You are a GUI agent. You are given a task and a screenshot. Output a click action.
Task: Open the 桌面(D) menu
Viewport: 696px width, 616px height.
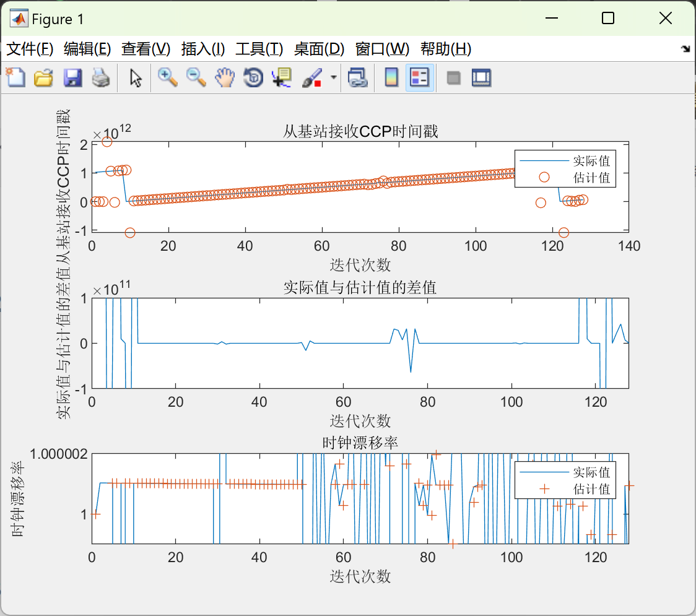coord(319,49)
